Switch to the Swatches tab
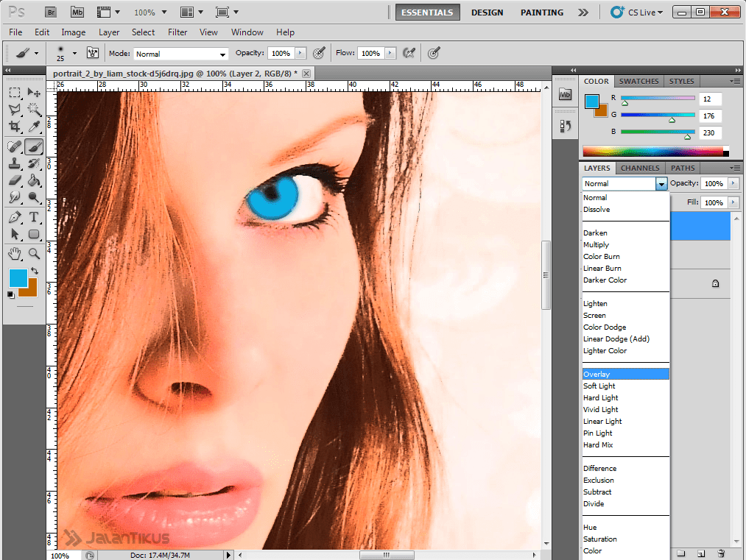The width and height of the screenshot is (746, 560). (638, 81)
